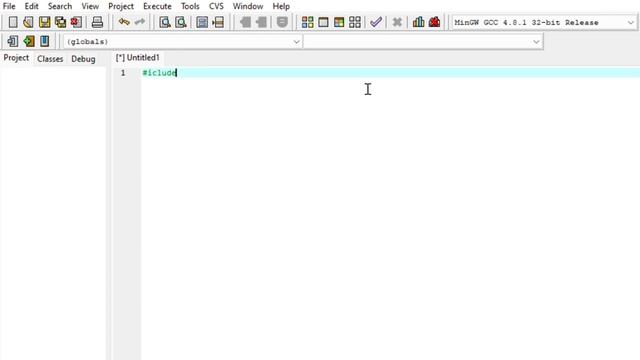Compile using the four colored squares icon
The image size is (640, 360).
(307, 22)
